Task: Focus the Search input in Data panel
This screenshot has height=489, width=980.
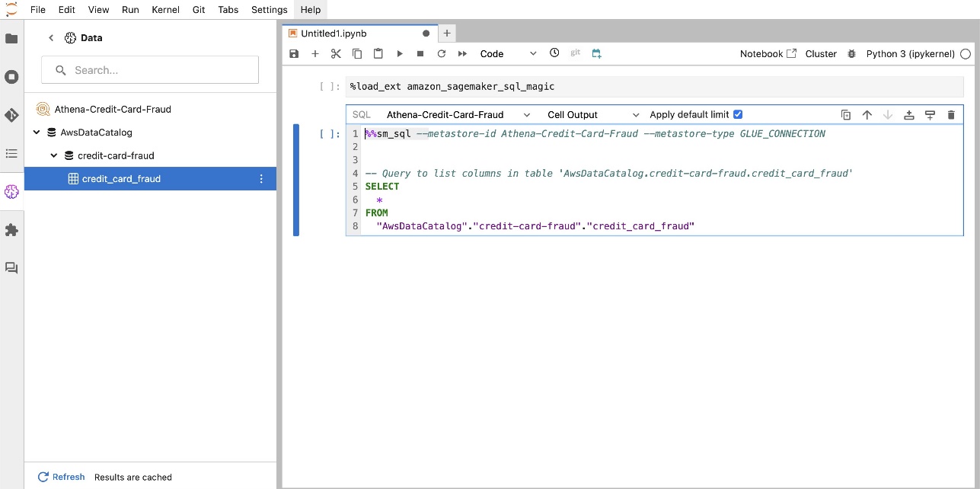Action: 150,70
